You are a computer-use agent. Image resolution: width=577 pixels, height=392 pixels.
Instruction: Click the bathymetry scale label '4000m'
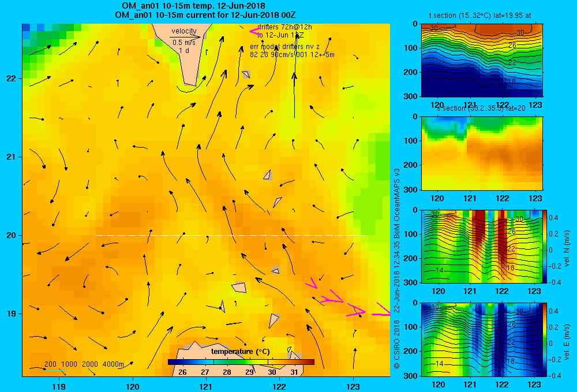(113, 364)
